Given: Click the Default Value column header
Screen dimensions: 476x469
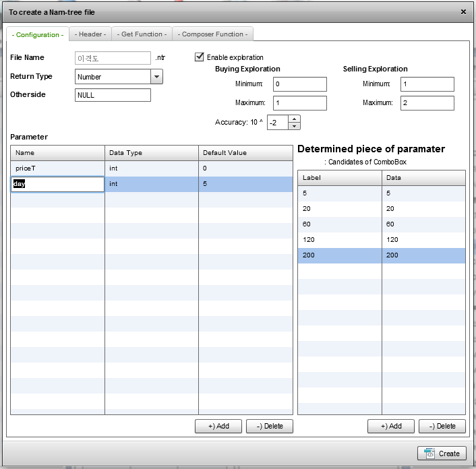Looking at the screenshot, I should tap(245, 153).
